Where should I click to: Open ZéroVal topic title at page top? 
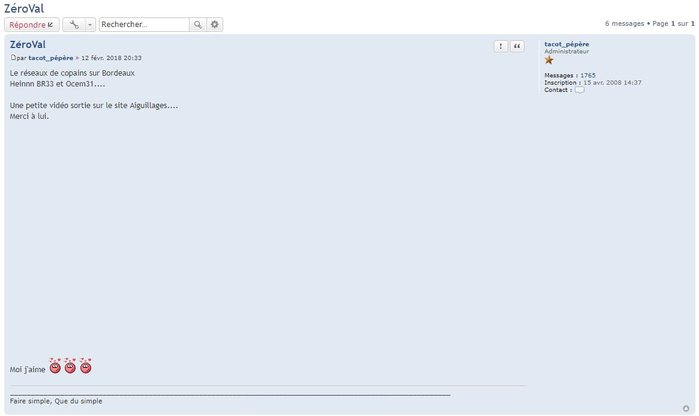click(24, 8)
